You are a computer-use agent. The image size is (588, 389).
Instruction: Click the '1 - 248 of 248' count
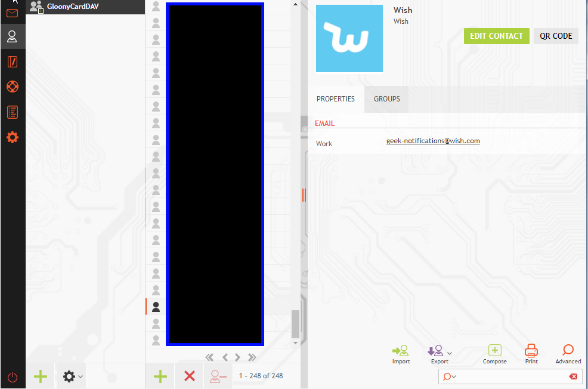[261, 376]
